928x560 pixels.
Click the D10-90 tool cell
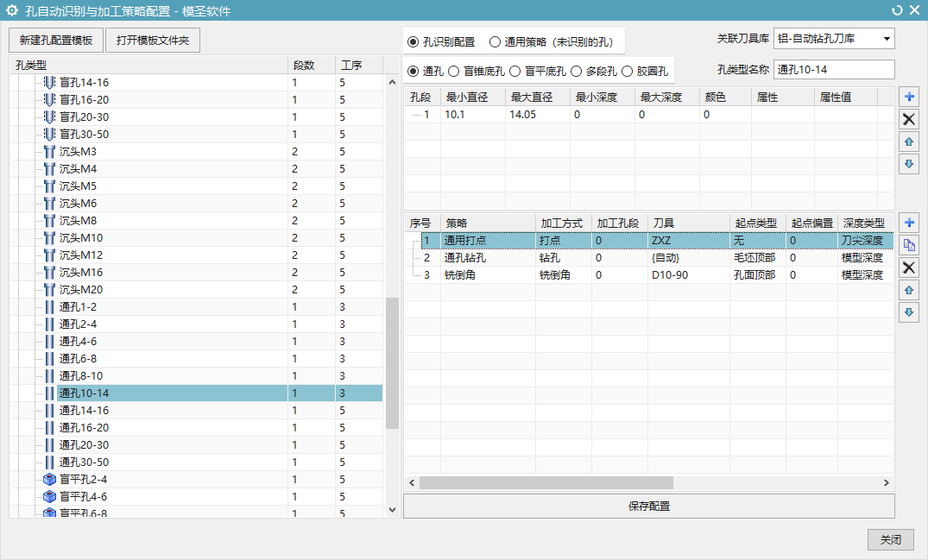coord(688,275)
